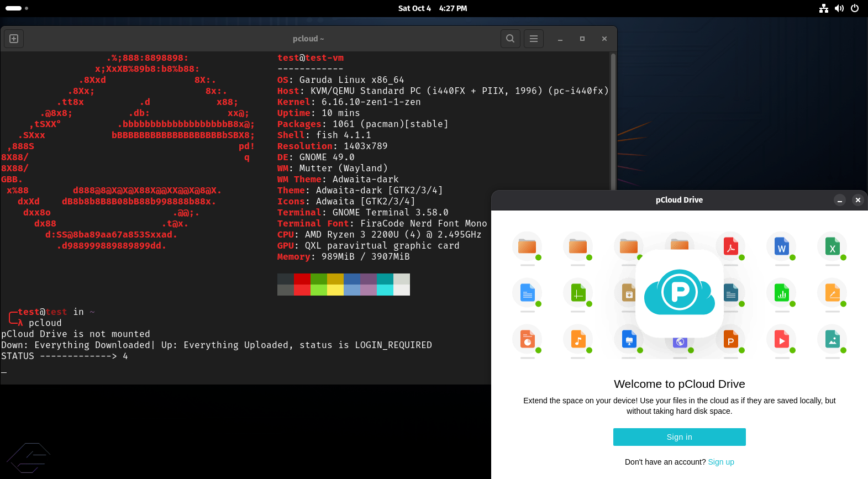Open the terminal hamburger menu
The height and width of the screenshot is (479, 868).
click(533, 39)
